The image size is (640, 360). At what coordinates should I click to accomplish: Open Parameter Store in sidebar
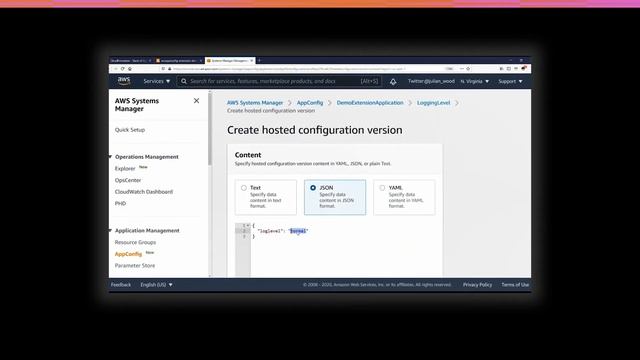click(x=135, y=266)
